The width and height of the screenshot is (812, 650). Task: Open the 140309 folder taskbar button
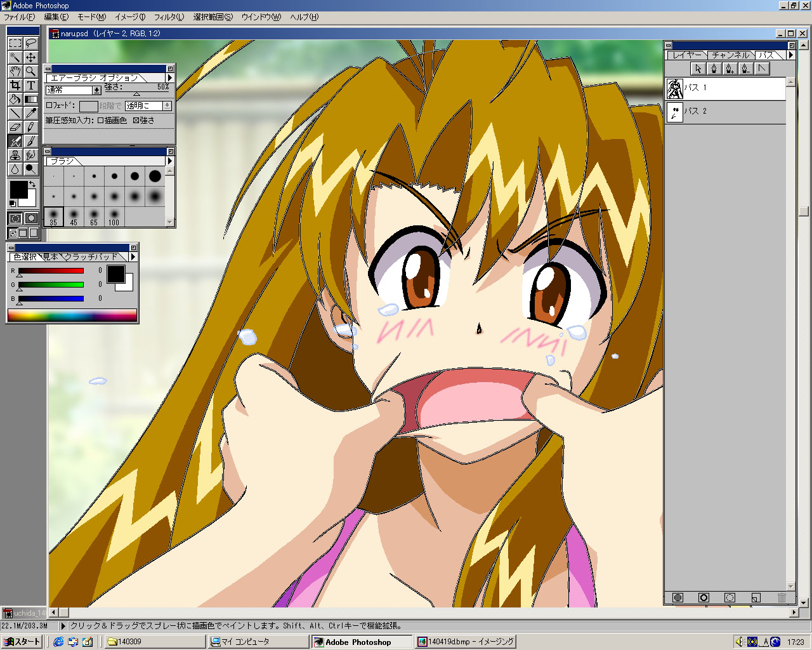click(155, 642)
